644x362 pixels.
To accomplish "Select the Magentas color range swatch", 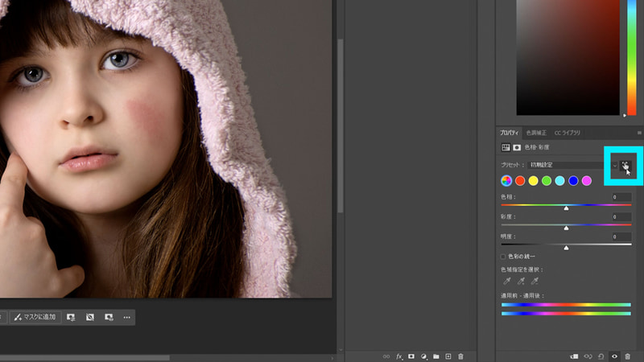I will [x=587, y=180].
